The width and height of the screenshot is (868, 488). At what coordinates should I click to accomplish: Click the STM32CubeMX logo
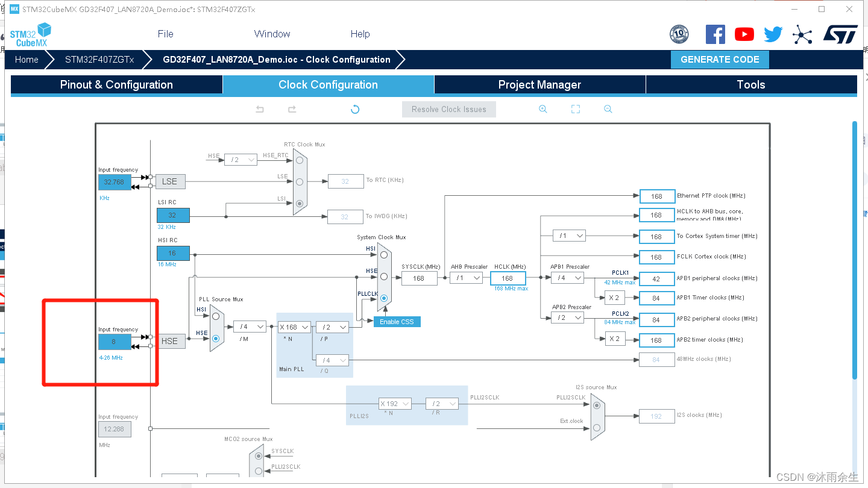pos(30,35)
